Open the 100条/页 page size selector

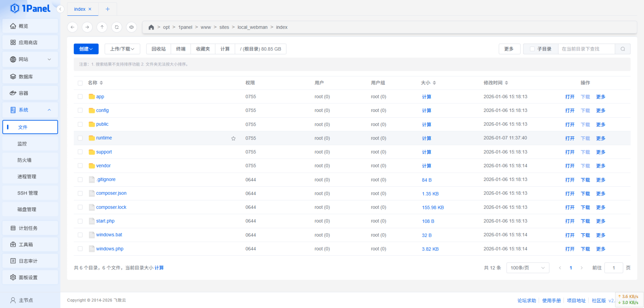tap(527, 268)
